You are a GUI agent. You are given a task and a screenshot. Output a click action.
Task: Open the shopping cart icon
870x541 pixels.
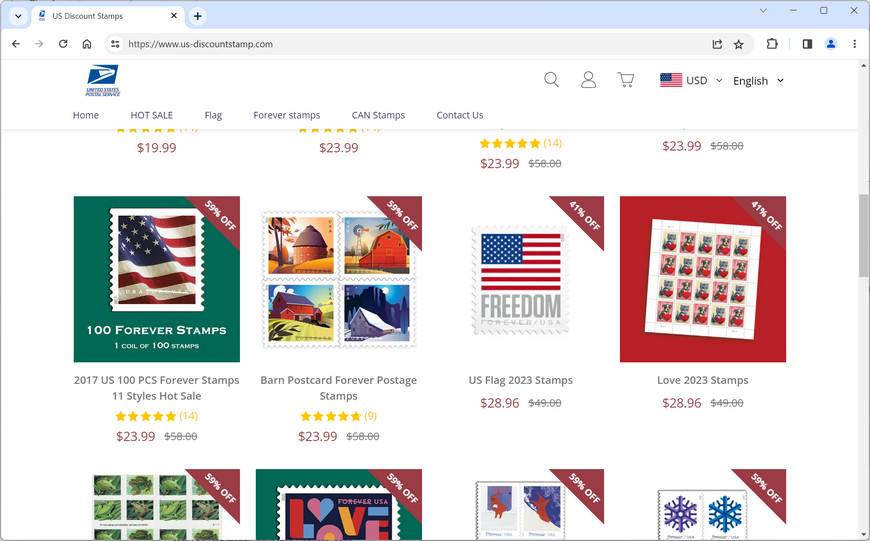[626, 80]
